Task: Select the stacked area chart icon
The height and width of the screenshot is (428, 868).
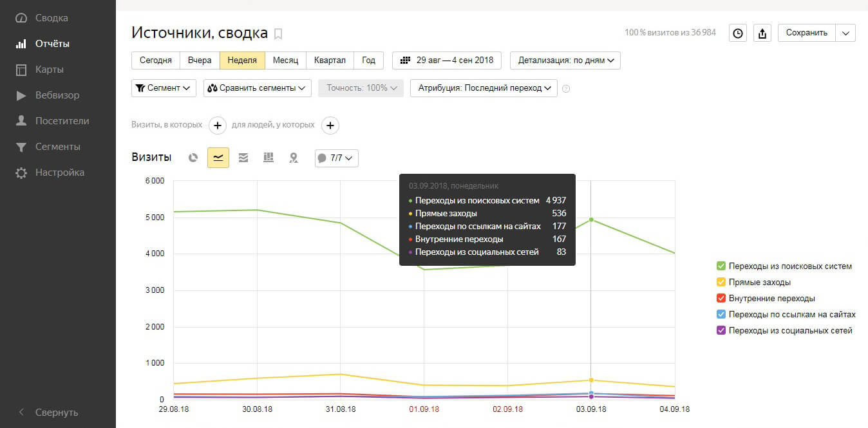Action: point(243,158)
